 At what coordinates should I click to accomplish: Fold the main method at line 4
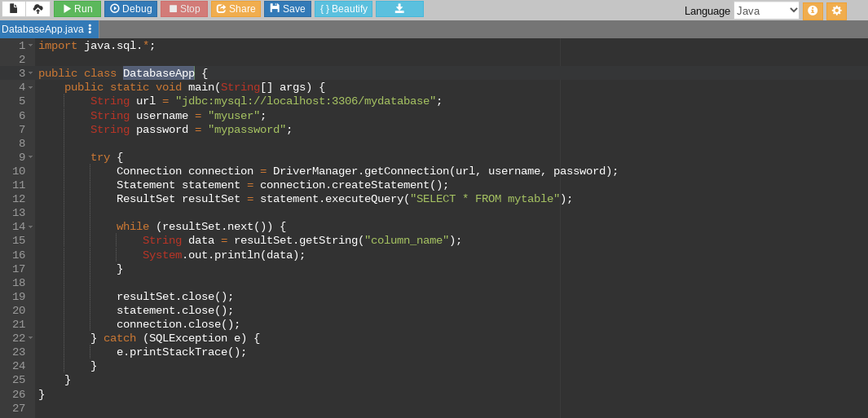coord(31,87)
